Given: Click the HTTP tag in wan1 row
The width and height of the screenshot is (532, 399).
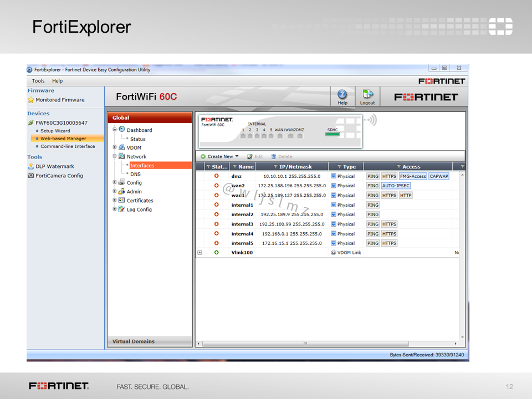Looking at the screenshot, I should 406,195.
